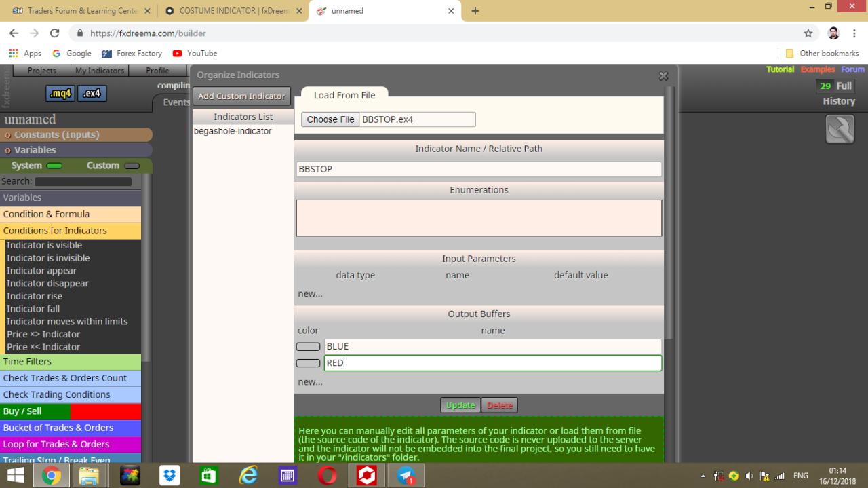Close the Organize Indicators dialog
This screenshot has width=868, height=488.
click(663, 76)
